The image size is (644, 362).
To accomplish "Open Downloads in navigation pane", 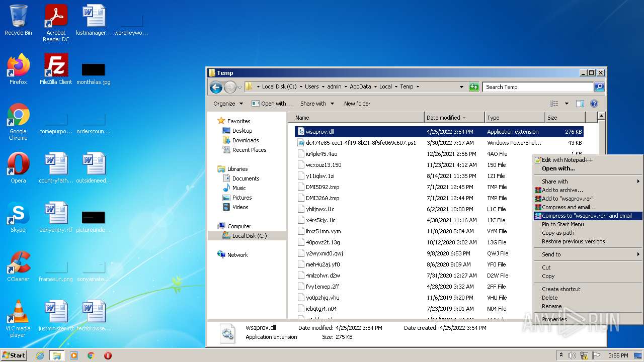I will [x=240, y=140].
